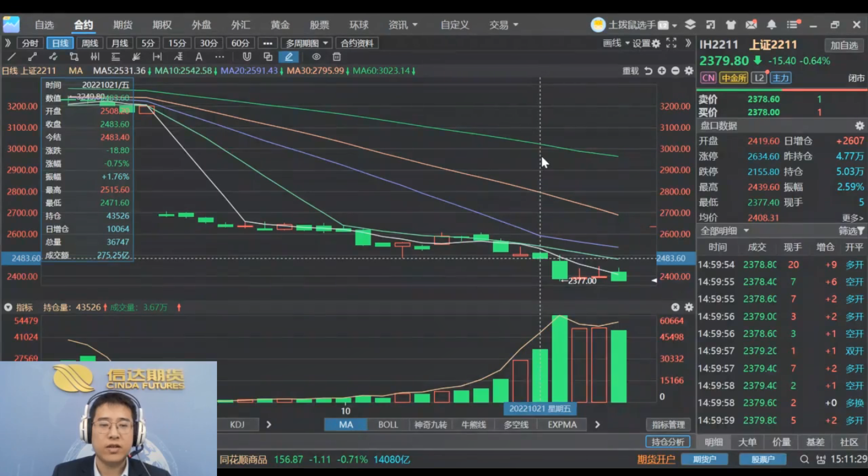This screenshot has height=476, width=868.
Task: Expand the 资讯 menu dropdown
Action: [403, 25]
